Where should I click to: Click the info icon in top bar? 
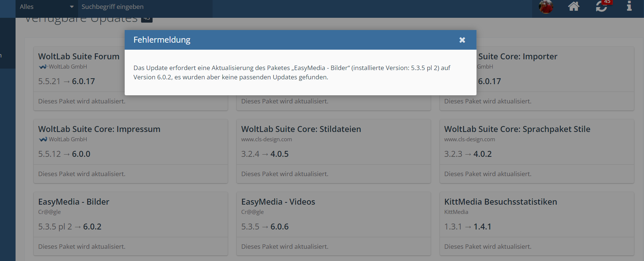tap(629, 6)
